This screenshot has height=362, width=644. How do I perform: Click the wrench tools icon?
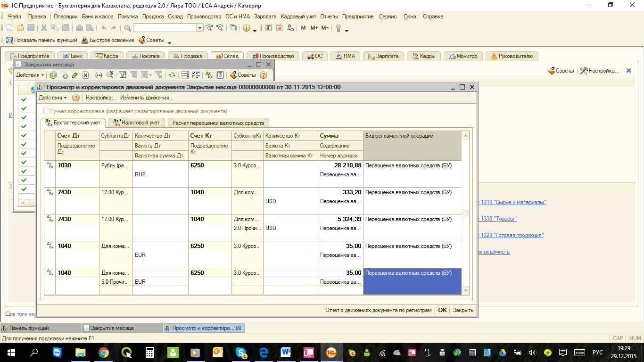(x=338, y=28)
